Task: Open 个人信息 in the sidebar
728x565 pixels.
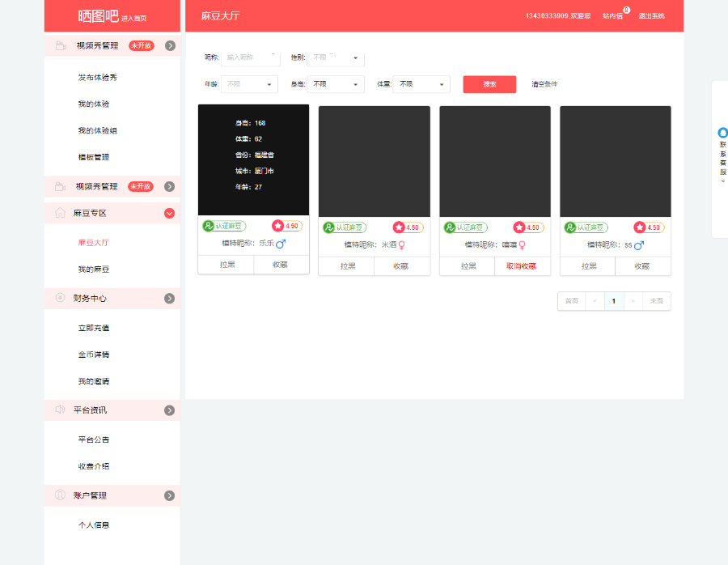Action: point(94,525)
